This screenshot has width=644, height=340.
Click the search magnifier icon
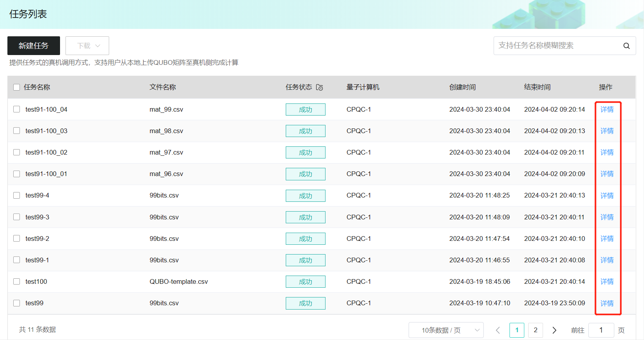(x=626, y=46)
